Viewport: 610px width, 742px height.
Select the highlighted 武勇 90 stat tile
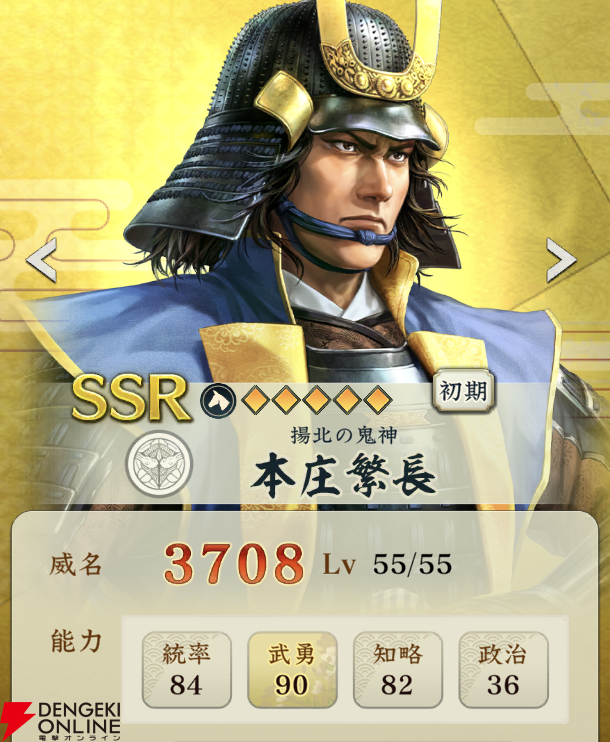(292, 670)
